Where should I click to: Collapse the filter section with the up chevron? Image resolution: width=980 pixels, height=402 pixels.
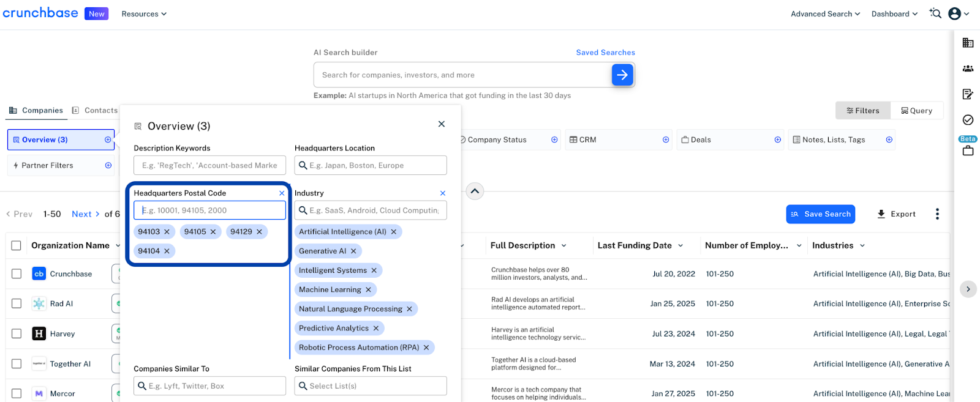pos(475,191)
